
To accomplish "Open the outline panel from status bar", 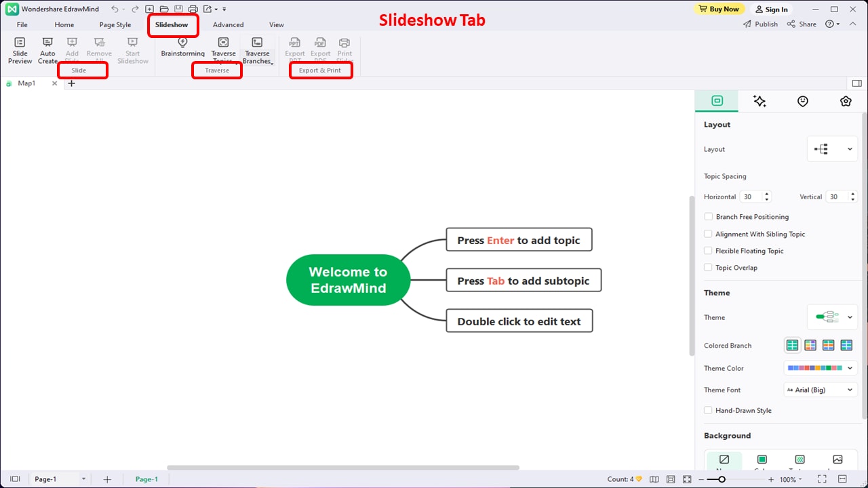I will pos(15,479).
